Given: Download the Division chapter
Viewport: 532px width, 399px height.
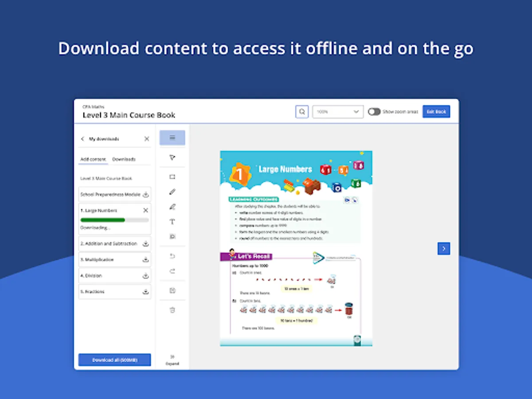Looking at the screenshot, I should click(146, 276).
